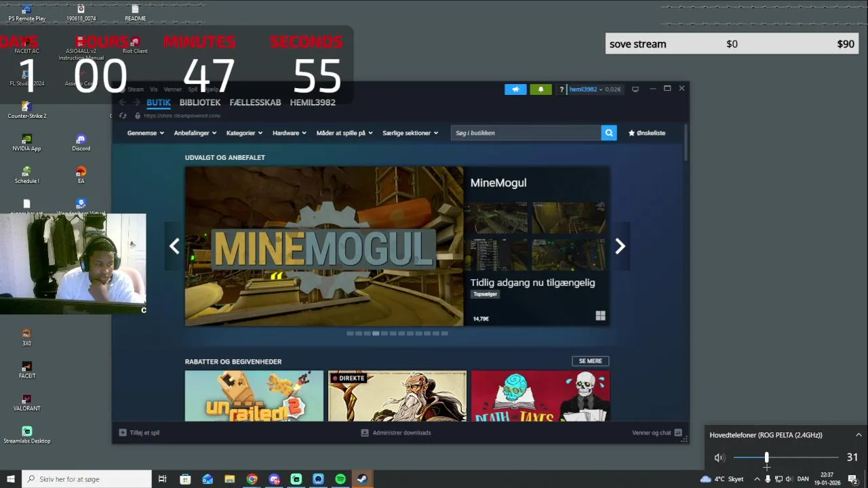Expand Hardware dropdown menu
Screen dimensions: 868x488
[290, 133]
